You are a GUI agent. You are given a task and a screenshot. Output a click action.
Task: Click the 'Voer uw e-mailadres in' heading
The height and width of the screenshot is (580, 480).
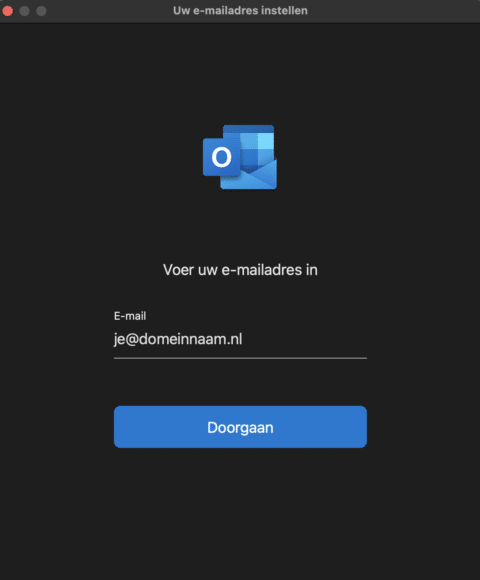pos(240,270)
